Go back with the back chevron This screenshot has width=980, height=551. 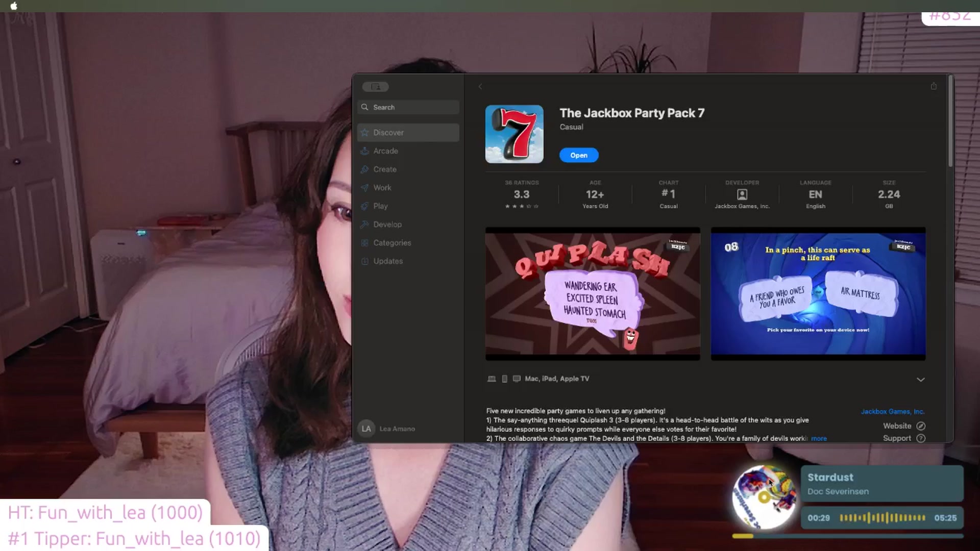[x=480, y=87]
